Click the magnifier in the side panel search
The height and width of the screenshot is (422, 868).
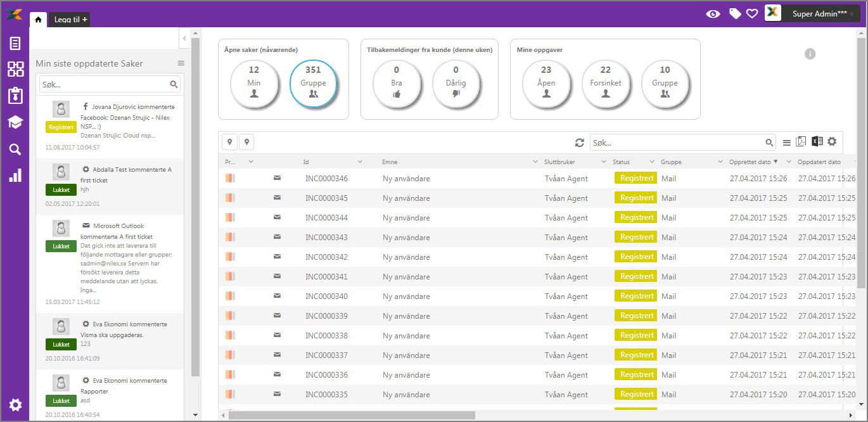click(x=174, y=84)
